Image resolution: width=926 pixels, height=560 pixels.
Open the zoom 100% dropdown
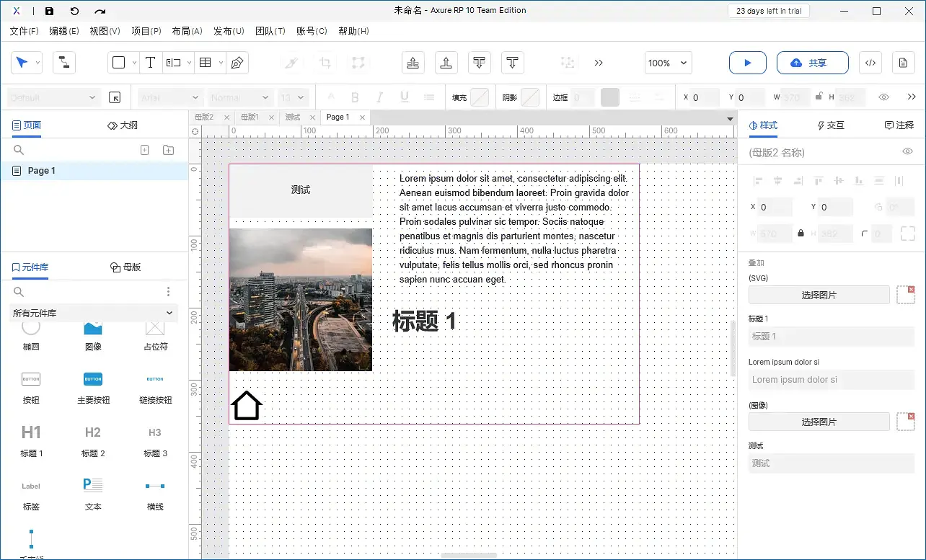click(668, 63)
